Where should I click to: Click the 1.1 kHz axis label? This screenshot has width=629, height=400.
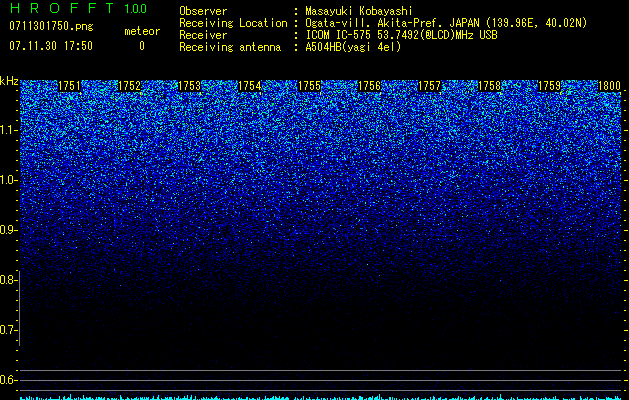(7, 130)
